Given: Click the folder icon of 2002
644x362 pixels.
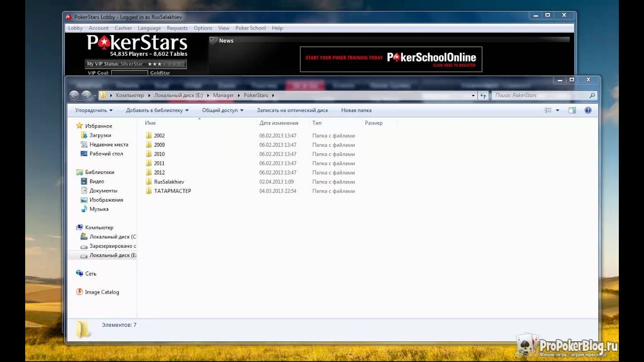Looking at the screenshot, I should [148, 136].
